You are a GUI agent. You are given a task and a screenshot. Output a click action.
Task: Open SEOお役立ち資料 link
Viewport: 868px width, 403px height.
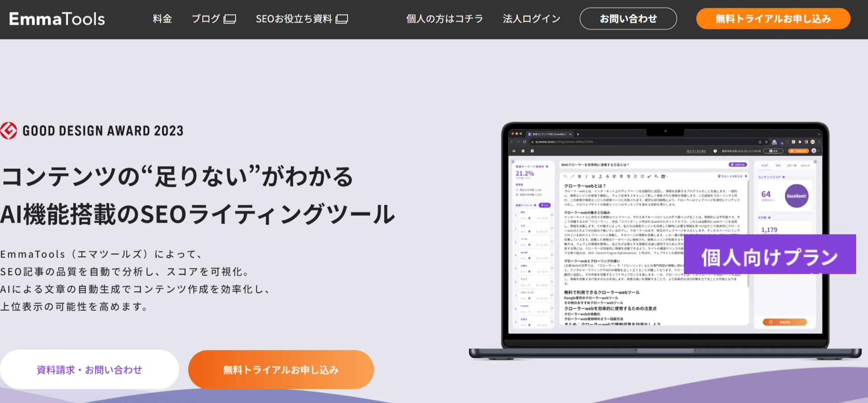[x=294, y=19]
